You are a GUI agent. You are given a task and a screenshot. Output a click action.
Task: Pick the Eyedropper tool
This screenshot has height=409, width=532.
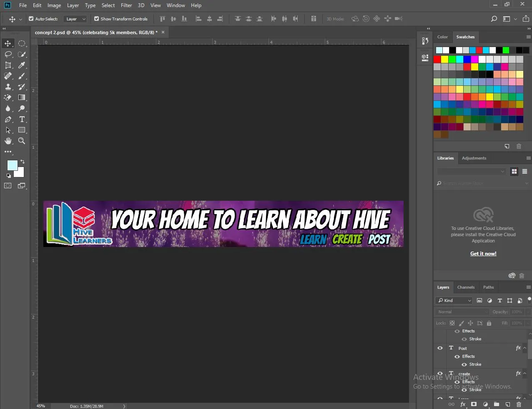(x=22, y=65)
